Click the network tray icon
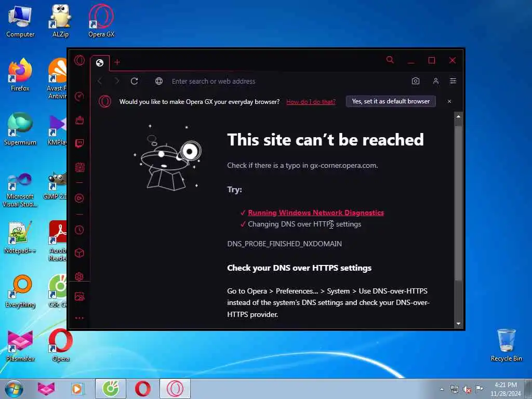This screenshot has width=532, height=399. 454,390
